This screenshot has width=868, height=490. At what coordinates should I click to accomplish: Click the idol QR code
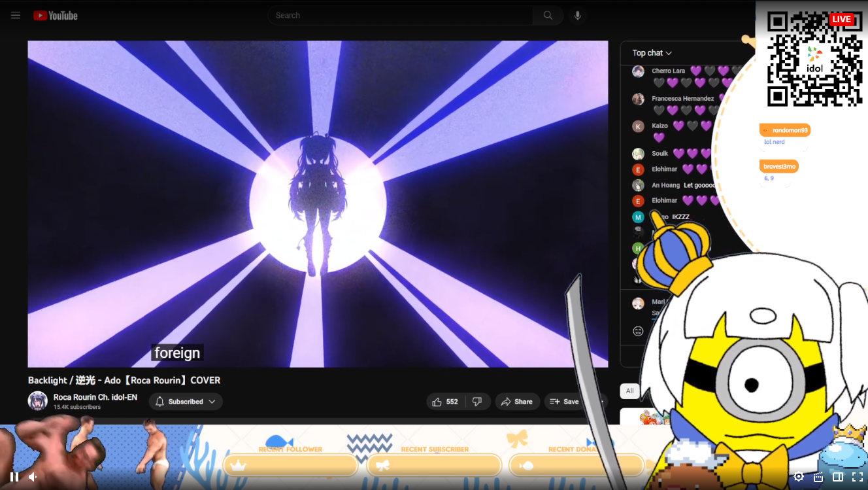pos(814,58)
